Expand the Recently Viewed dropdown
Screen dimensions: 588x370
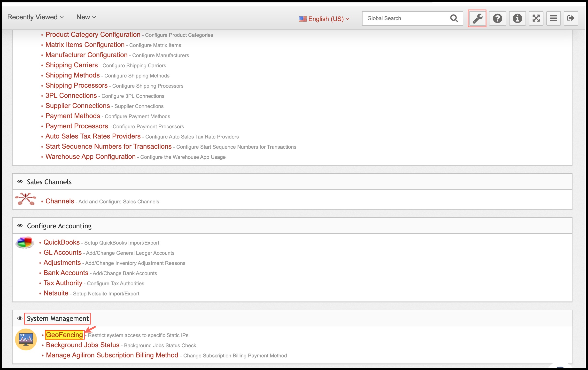coord(35,17)
